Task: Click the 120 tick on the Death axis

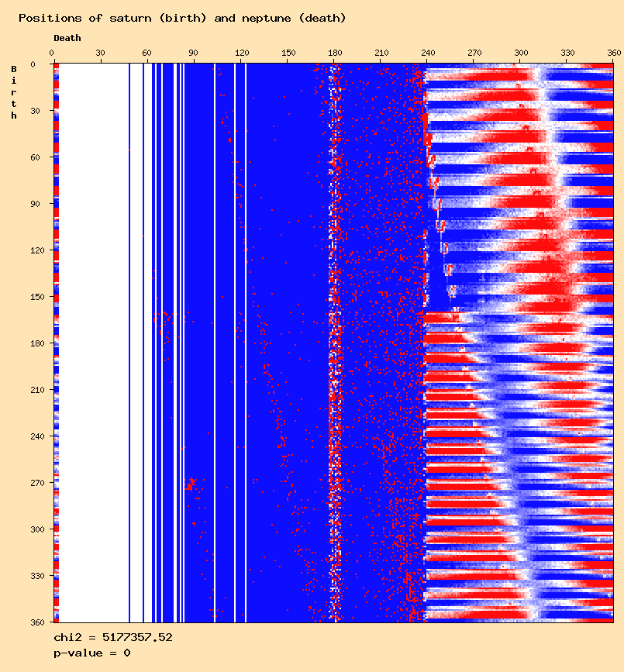Action: coord(242,53)
